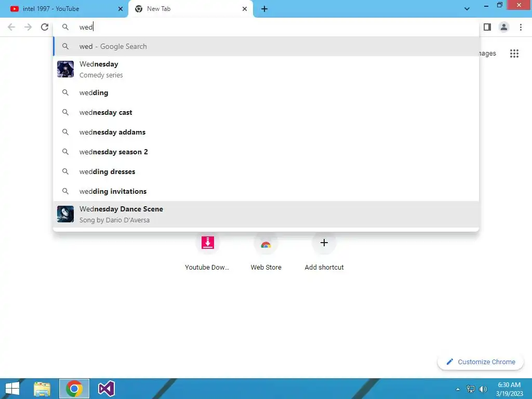Close the intel 1997 YouTube tab
The image size is (532, 399).
[x=121, y=9]
